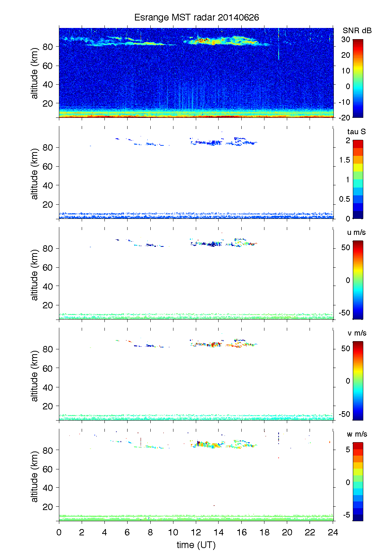This screenshot has width=392, height=560.
Task: Click the 18 tick label on time axis
Action: [x=264, y=532]
